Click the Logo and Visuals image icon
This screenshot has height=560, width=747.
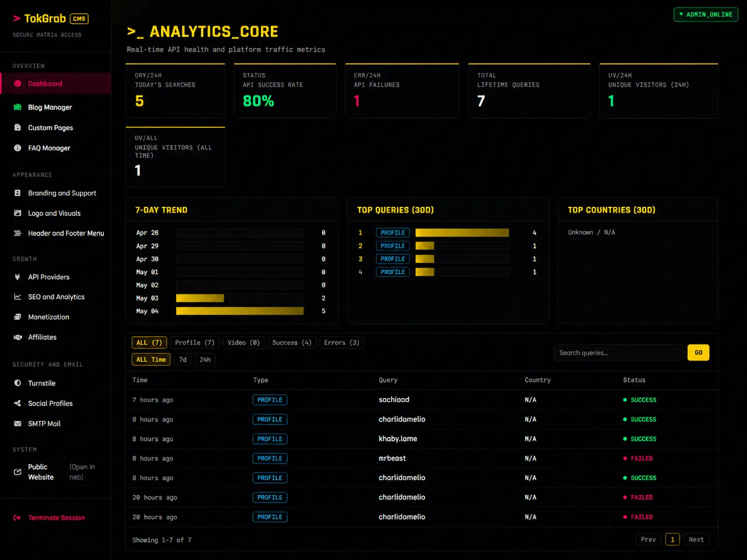[x=18, y=213]
